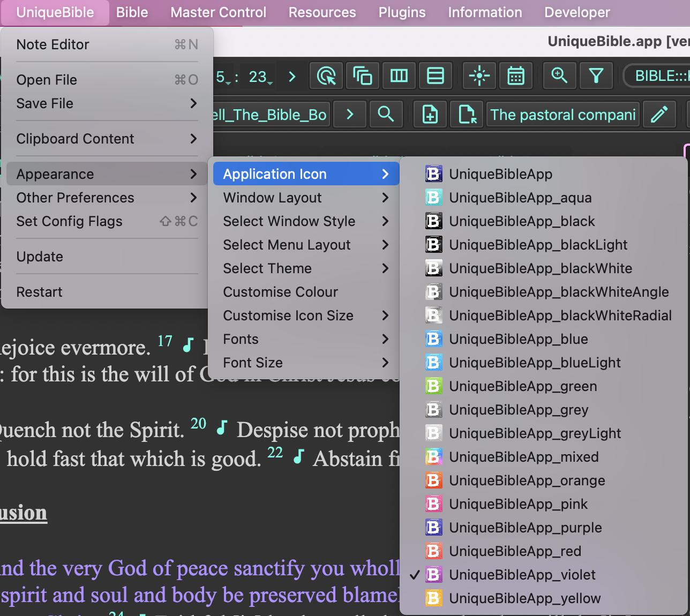Click Update in UniqueBible menu
Viewport: 690px width, 616px height.
[107, 257]
